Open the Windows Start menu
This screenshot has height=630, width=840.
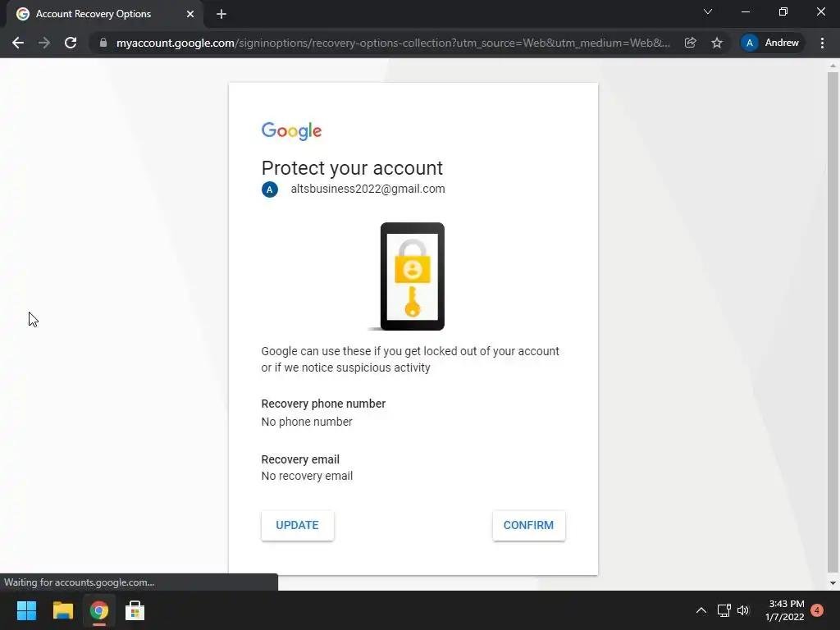(x=26, y=610)
